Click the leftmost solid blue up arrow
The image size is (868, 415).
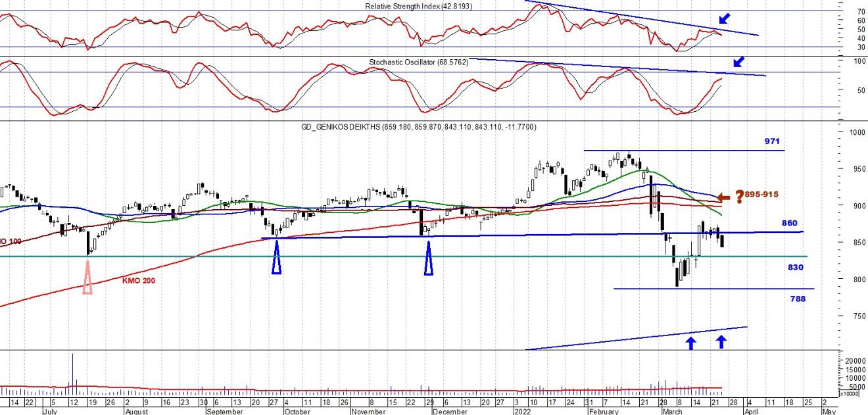[x=690, y=342]
